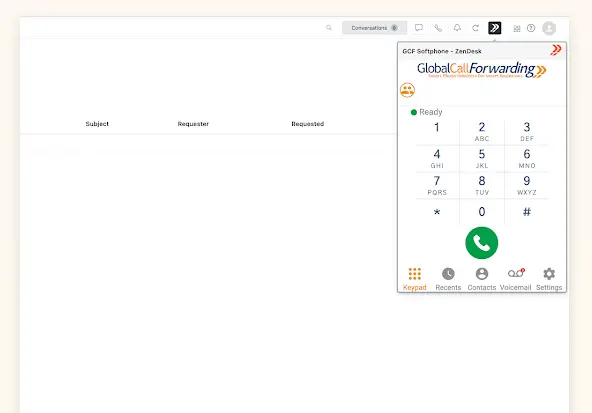The height and width of the screenshot is (413, 592).
Task: Dial digit 0 on keypad
Action: 482,212
